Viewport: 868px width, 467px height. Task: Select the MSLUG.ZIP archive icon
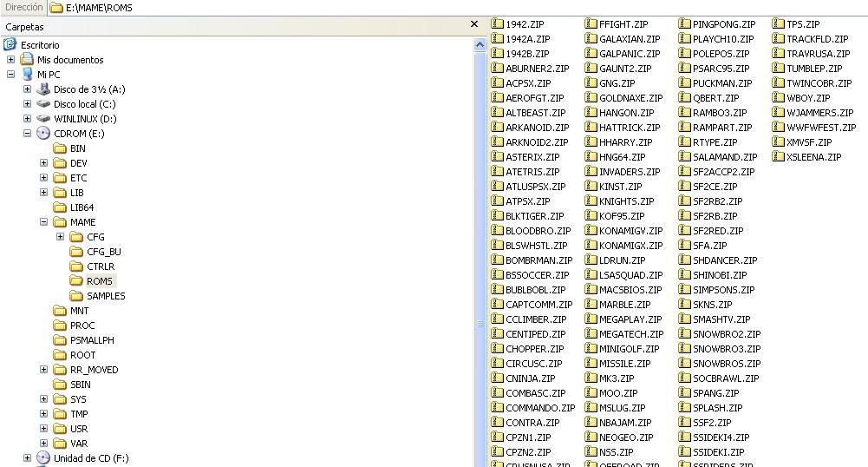(591, 407)
